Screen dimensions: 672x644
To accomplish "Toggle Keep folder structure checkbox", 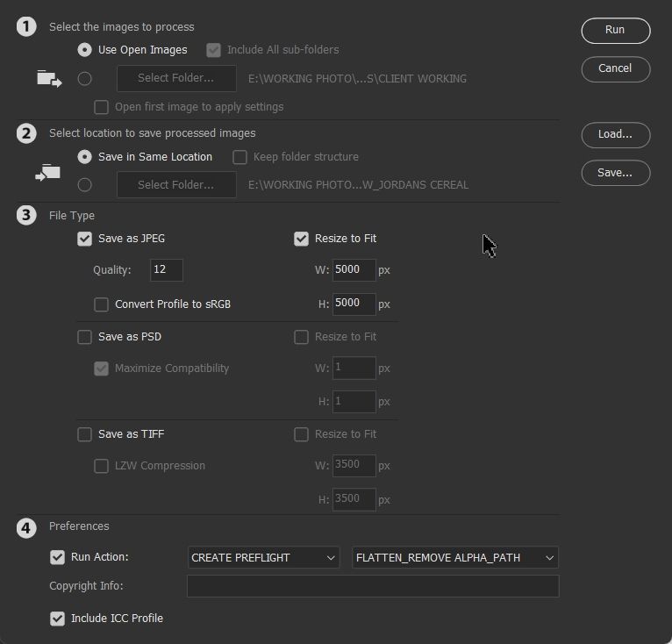I will pos(239,157).
